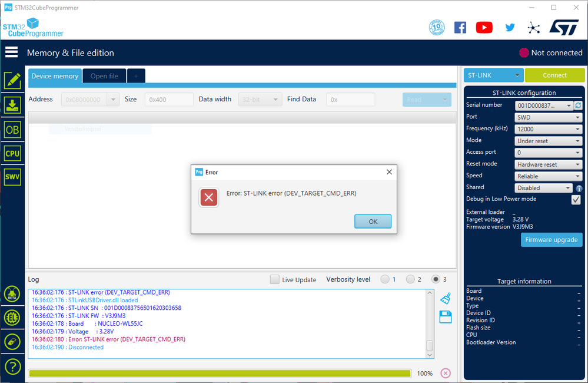Open the Access port dropdown
Viewport: 588px width, 383px height.
pyautogui.click(x=549, y=153)
